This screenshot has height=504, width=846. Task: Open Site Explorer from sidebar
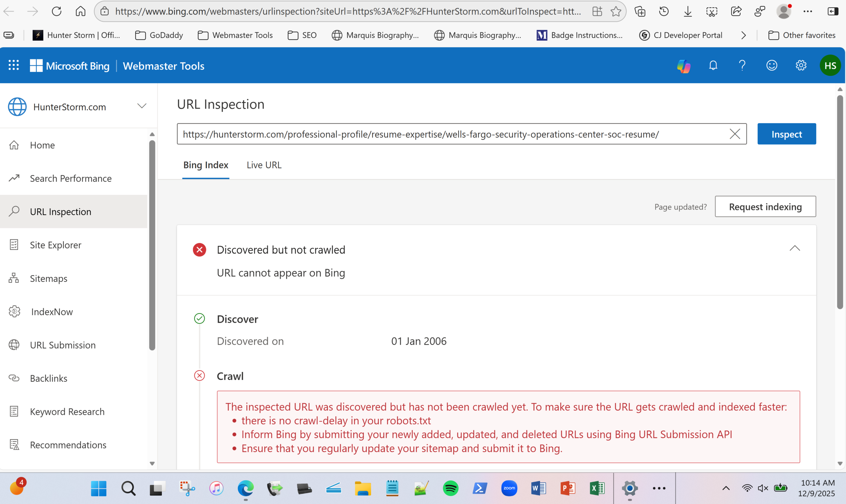[x=56, y=245]
